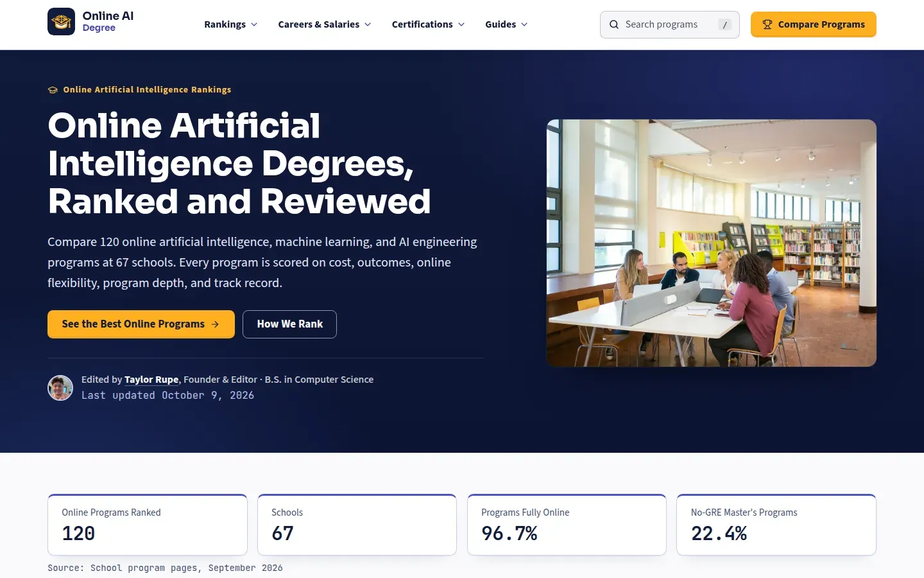Focus the Search programs input field
This screenshot has height=578, width=924.
(669, 24)
